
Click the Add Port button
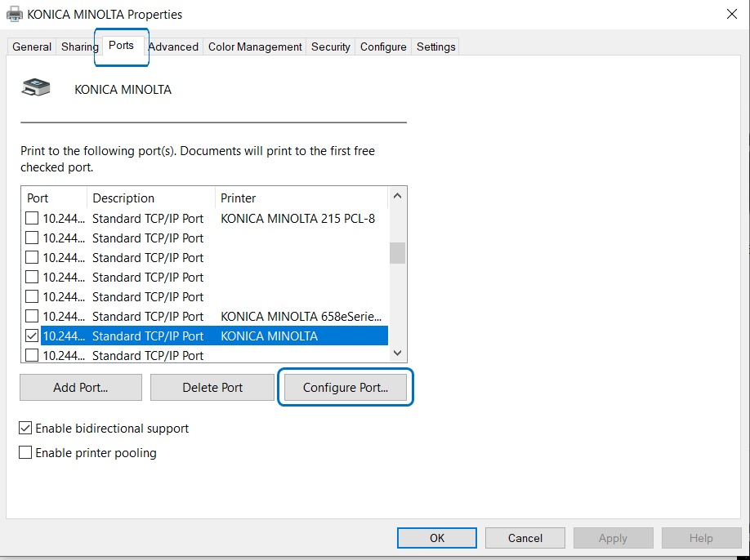pyautogui.click(x=81, y=388)
